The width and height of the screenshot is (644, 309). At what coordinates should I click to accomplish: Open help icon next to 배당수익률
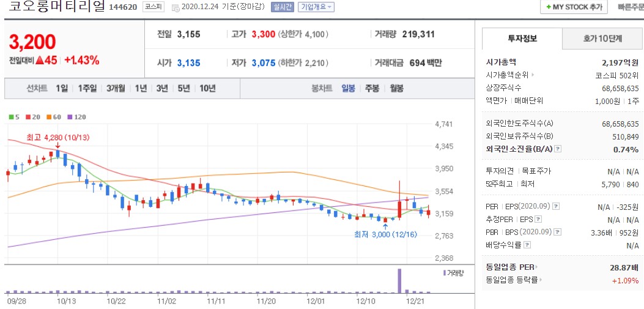point(527,245)
